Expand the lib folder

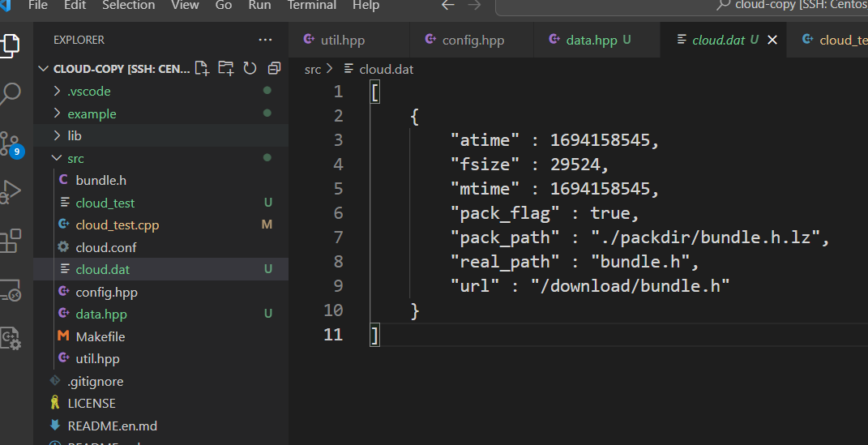[160, 135]
